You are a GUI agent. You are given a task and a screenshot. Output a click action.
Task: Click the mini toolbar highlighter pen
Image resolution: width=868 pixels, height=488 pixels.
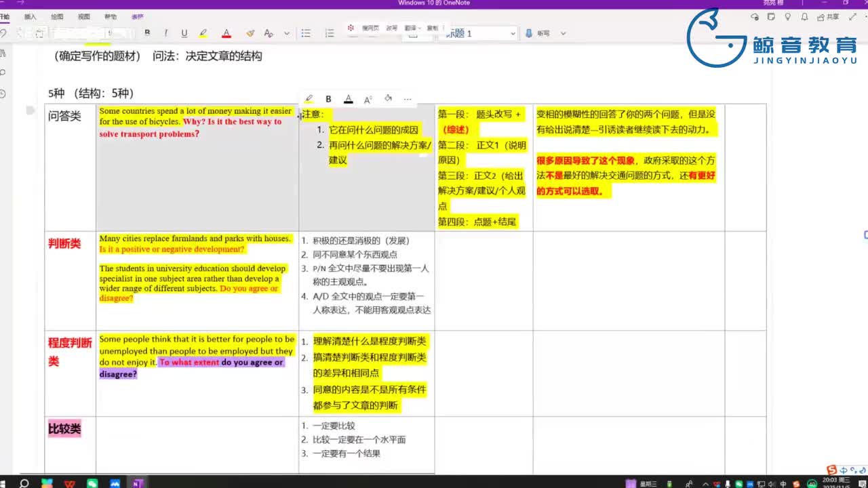(309, 99)
